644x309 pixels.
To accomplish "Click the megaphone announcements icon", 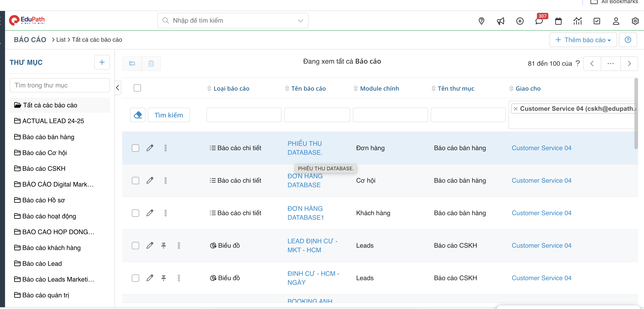I will 501,21.
